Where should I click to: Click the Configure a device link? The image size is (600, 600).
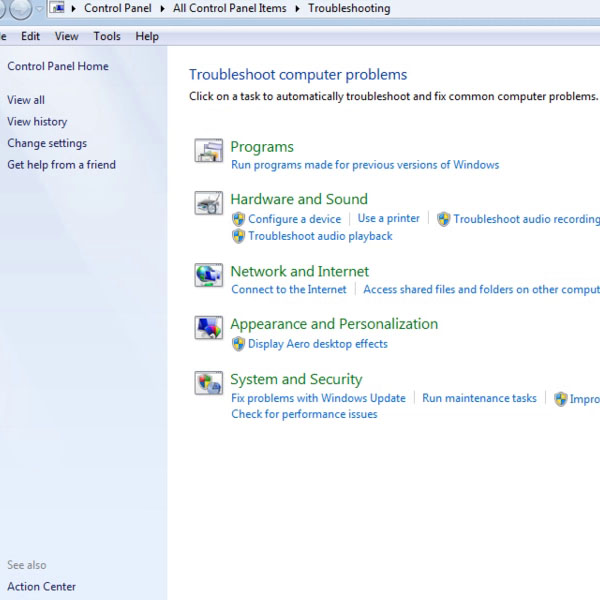[x=294, y=219]
